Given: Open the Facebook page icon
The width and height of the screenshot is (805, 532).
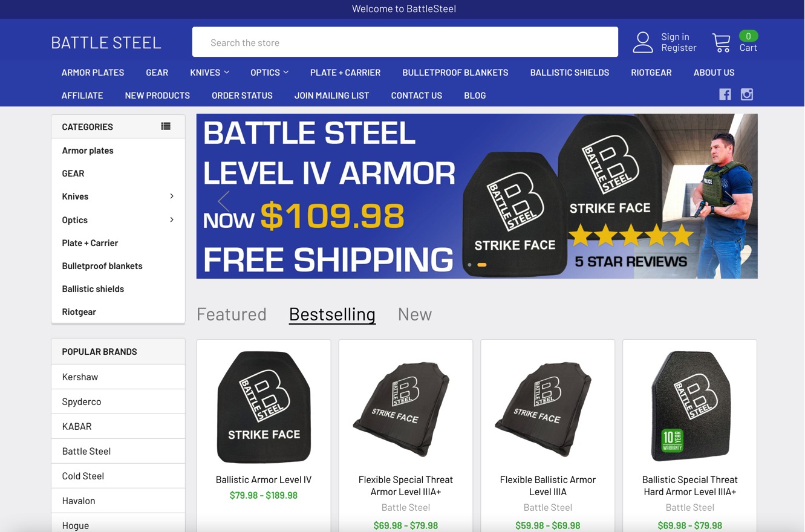Looking at the screenshot, I should click(x=725, y=94).
